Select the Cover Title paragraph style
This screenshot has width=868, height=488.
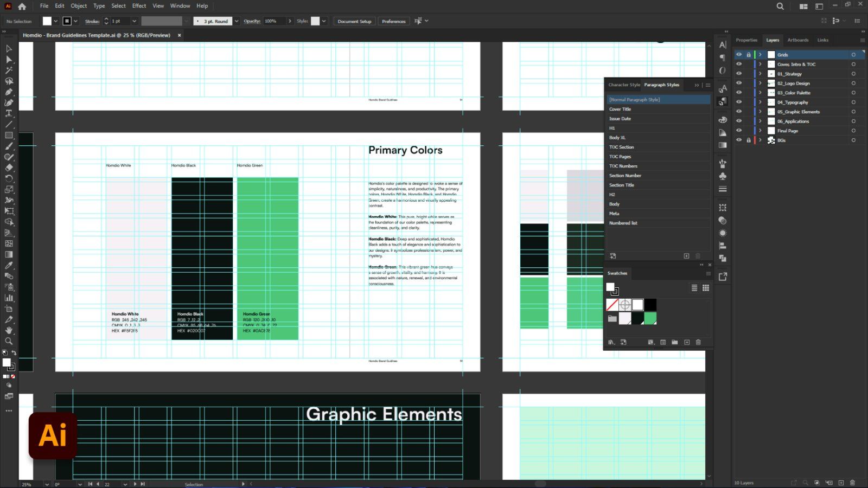[658, 109]
